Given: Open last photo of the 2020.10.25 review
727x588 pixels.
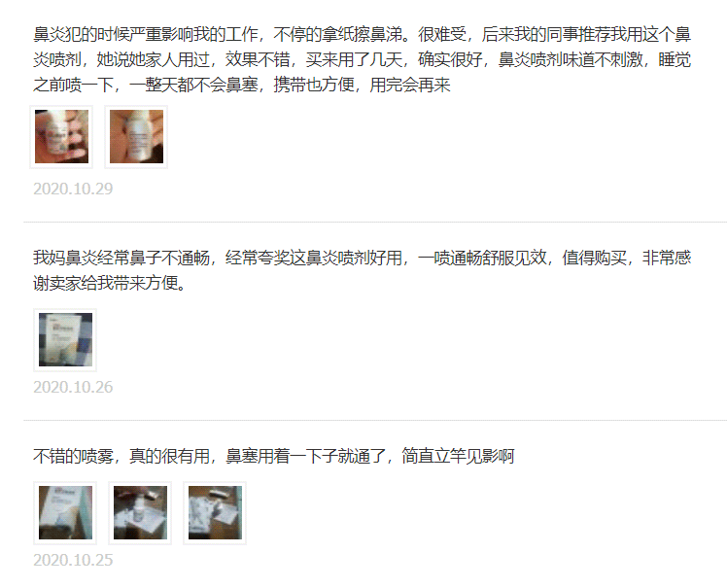Looking at the screenshot, I should [x=215, y=513].
